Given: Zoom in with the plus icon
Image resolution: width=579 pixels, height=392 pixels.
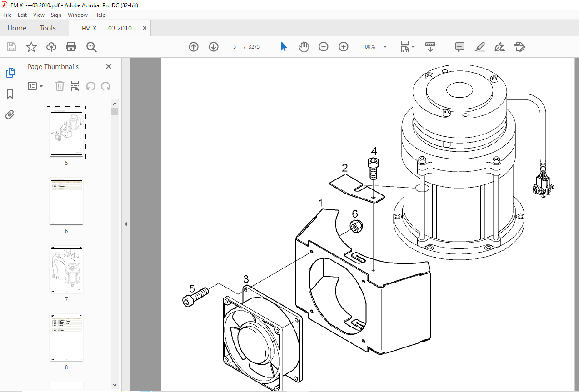Looking at the screenshot, I should (344, 47).
